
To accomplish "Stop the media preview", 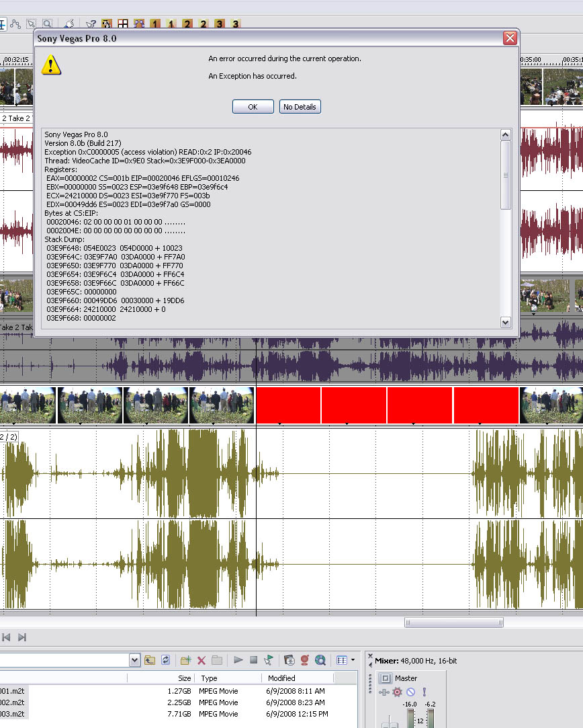I will pyautogui.click(x=254, y=659).
